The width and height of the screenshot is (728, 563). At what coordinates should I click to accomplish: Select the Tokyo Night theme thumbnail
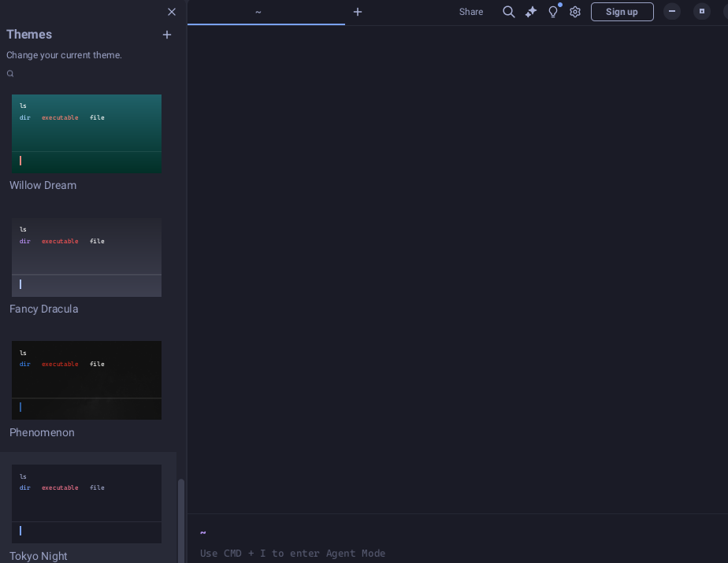tap(87, 504)
